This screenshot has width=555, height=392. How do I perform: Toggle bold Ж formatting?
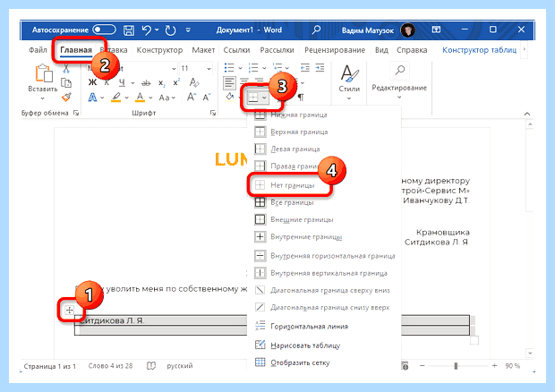tap(92, 82)
